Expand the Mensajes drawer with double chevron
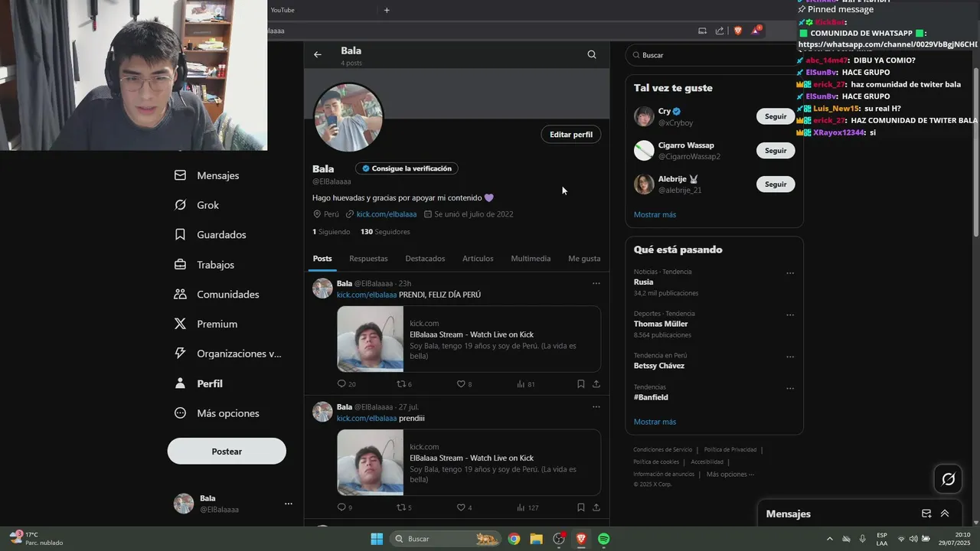This screenshot has height=551, width=980. click(x=945, y=514)
